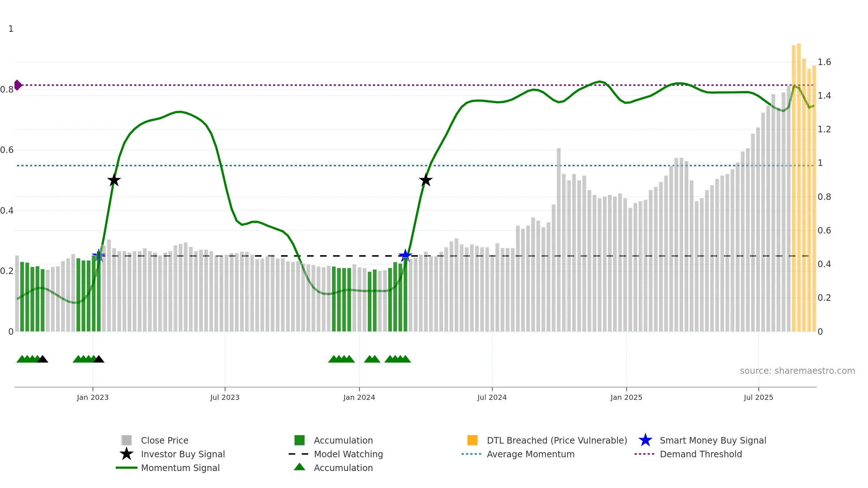The image size is (868, 488).
Task: Click the Jan 2023 axis label
Action: pyautogui.click(x=93, y=397)
